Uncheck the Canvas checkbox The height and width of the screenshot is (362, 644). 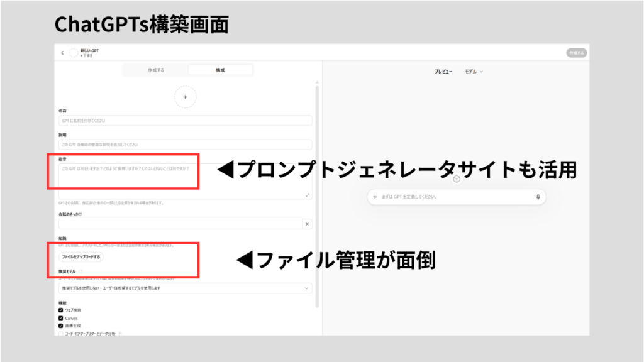click(61, 318)
